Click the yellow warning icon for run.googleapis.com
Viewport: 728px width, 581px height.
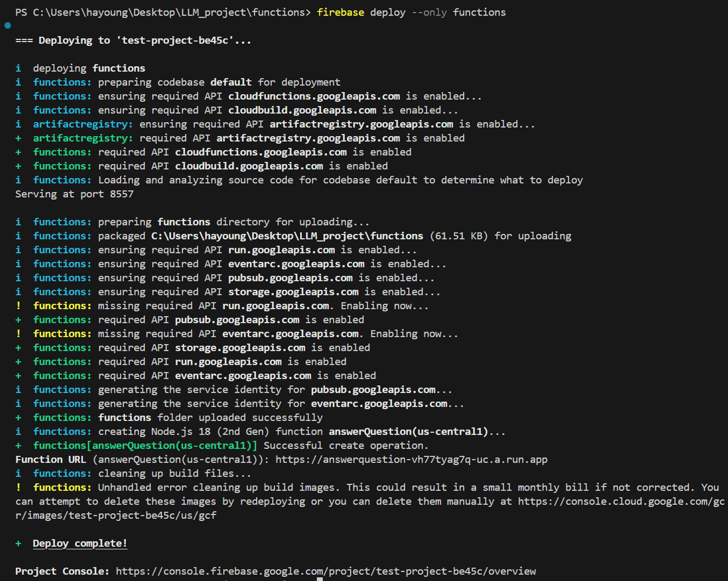18,306
